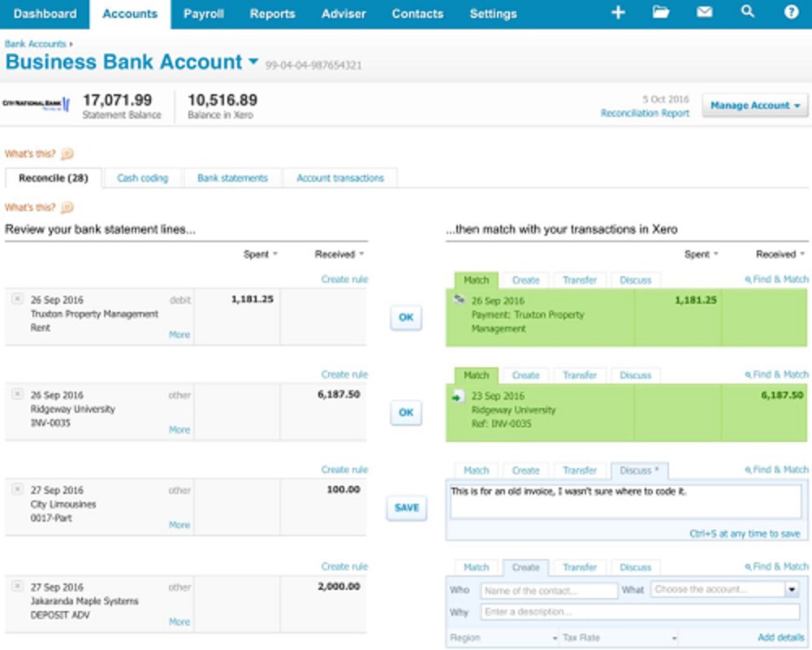Viewport: 812px width, 650px height.
Task: Expand the Business Bank Account dropdown arrow
Action: 253,62
